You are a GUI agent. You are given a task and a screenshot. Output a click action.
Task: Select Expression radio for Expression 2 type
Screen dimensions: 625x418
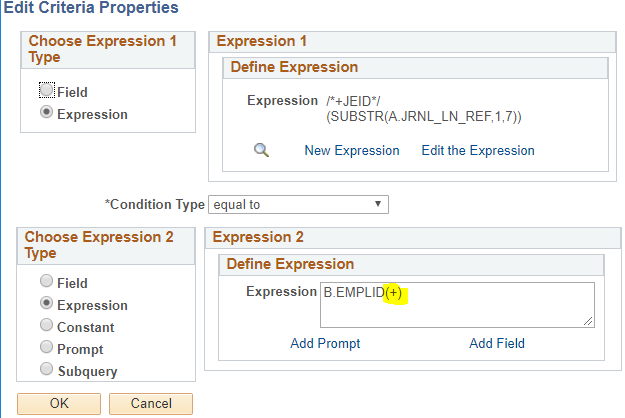coord(47,303)
